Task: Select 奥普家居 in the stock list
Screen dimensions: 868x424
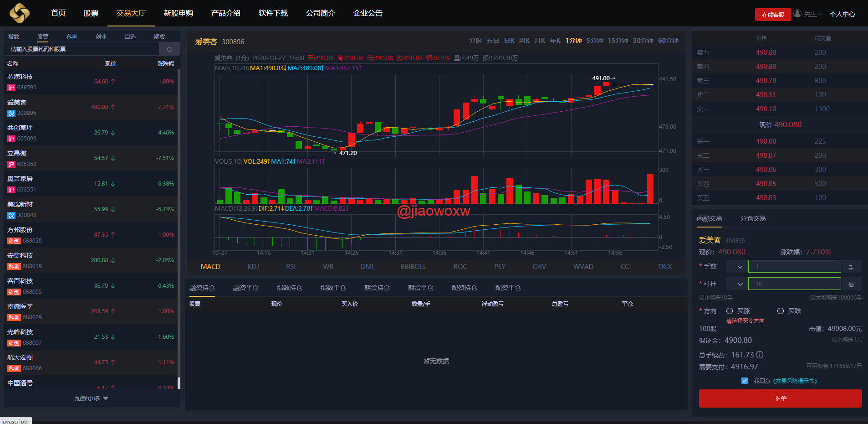Action: [x=91, y=184]
